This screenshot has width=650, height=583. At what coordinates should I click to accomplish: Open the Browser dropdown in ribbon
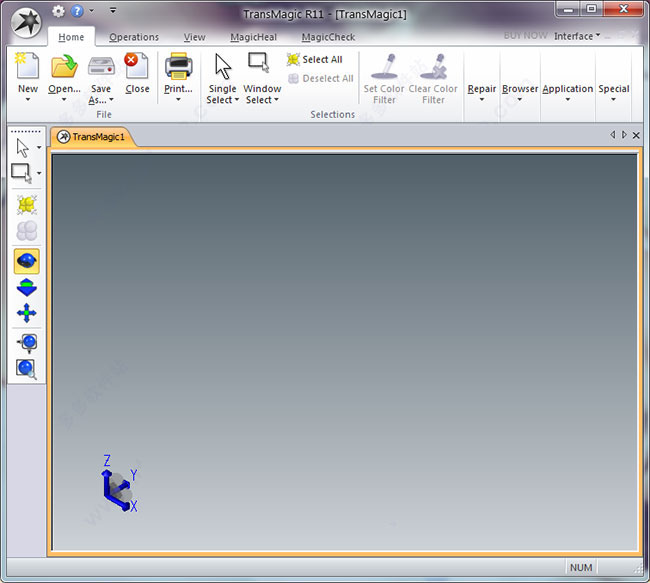(520, 93)
